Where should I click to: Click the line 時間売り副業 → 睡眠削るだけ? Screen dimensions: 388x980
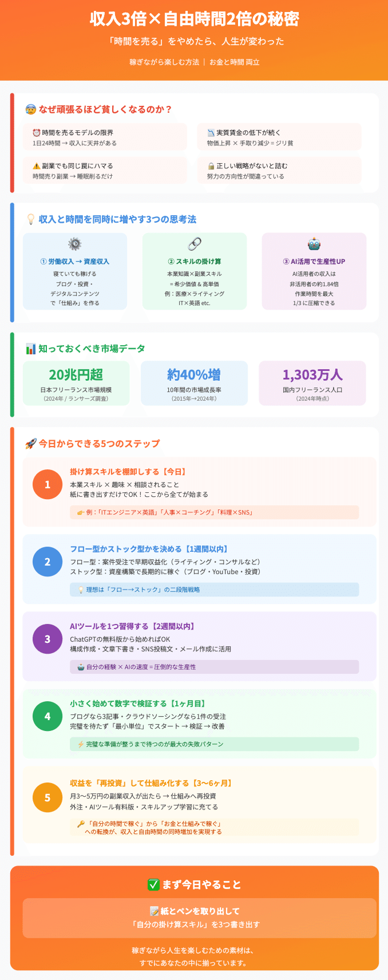[73, 176]
